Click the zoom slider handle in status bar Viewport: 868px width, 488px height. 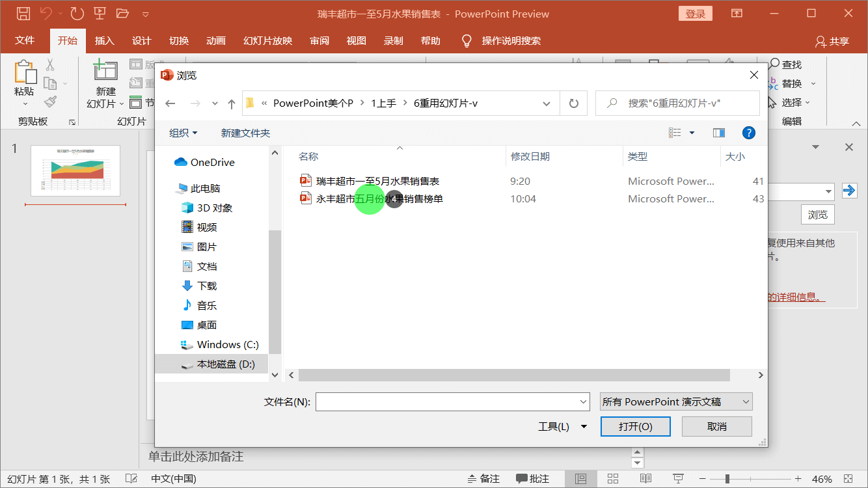point(727,479)
